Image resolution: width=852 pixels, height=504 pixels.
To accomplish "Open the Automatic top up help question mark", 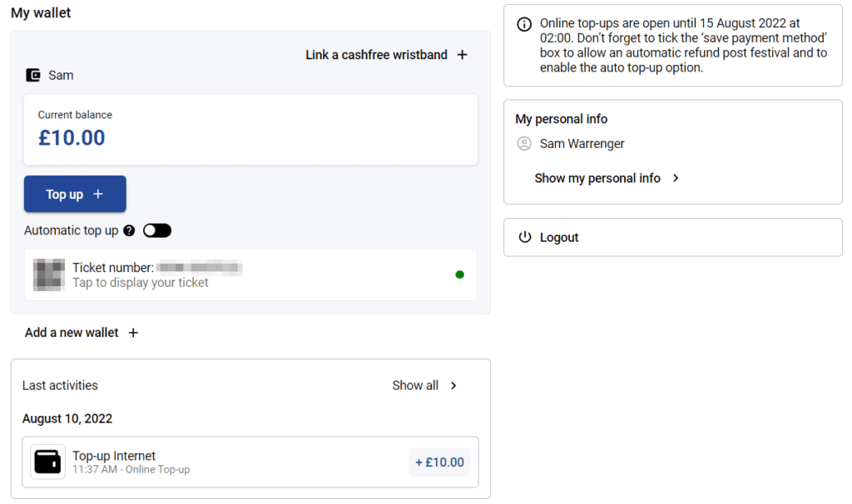I will click(129, 231).
